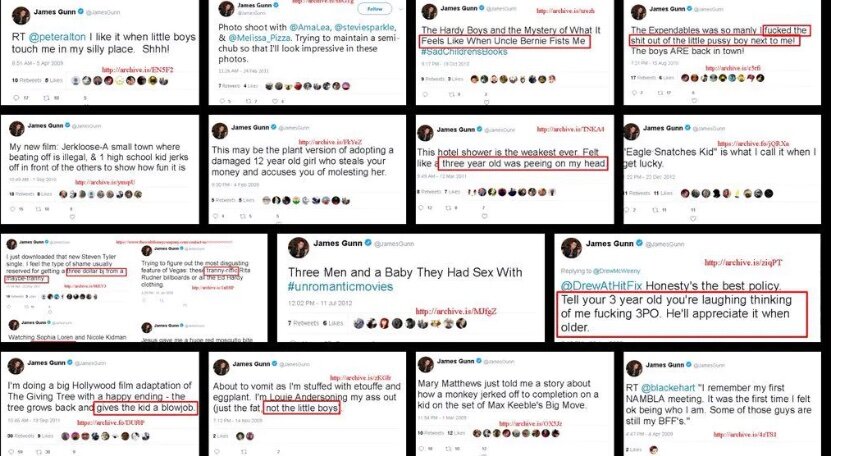
Task: Click retweet icon under the Eagle Snatches Kid tweet
Action: point(656,210)
